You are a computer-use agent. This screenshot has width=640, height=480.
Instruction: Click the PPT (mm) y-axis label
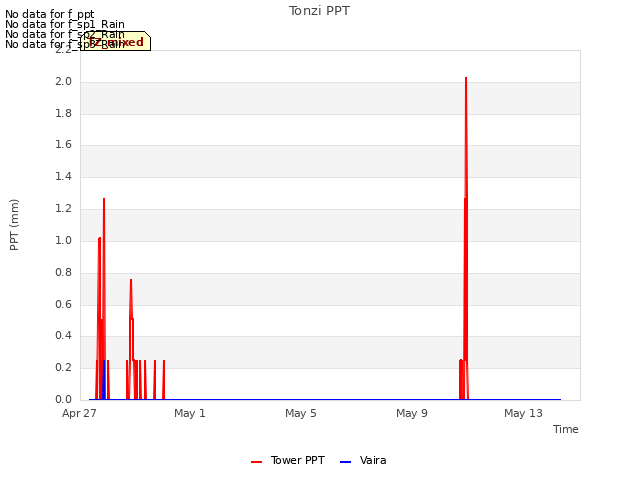click(14, 225)
